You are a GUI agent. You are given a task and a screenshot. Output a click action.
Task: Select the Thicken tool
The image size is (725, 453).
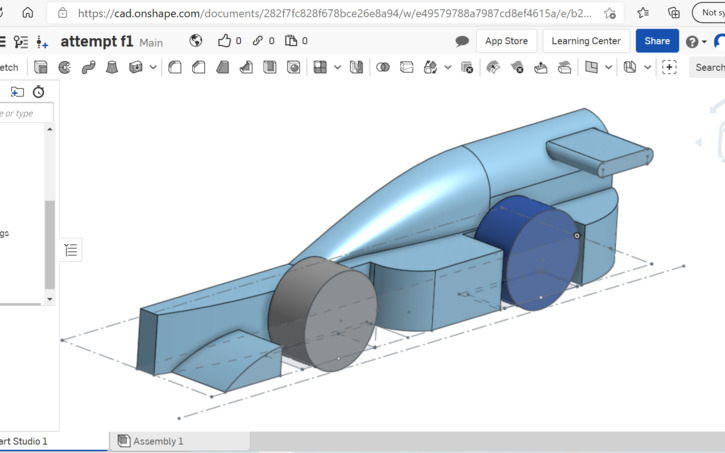pyautogui.click(x=135, y=67)
